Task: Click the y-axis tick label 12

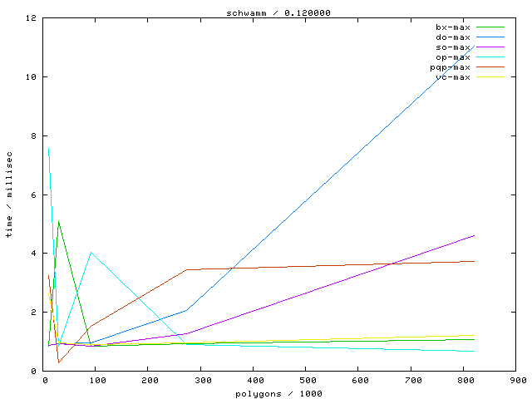Action: 31,18
